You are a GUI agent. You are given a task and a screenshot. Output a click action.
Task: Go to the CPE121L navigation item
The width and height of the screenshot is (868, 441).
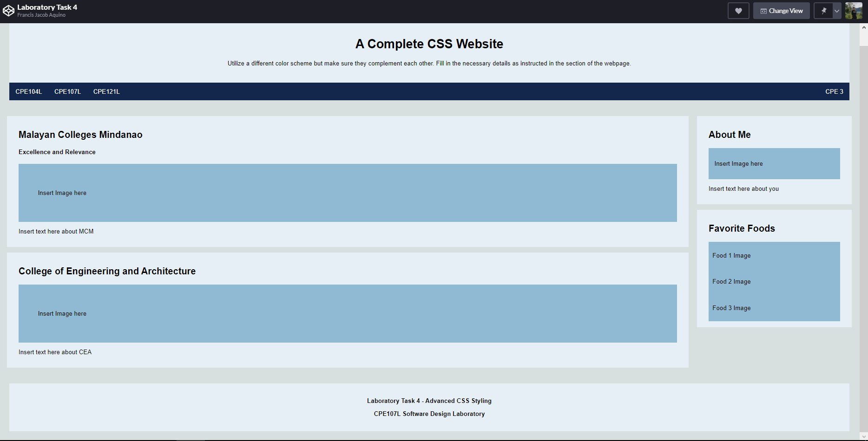coord(106,91)
